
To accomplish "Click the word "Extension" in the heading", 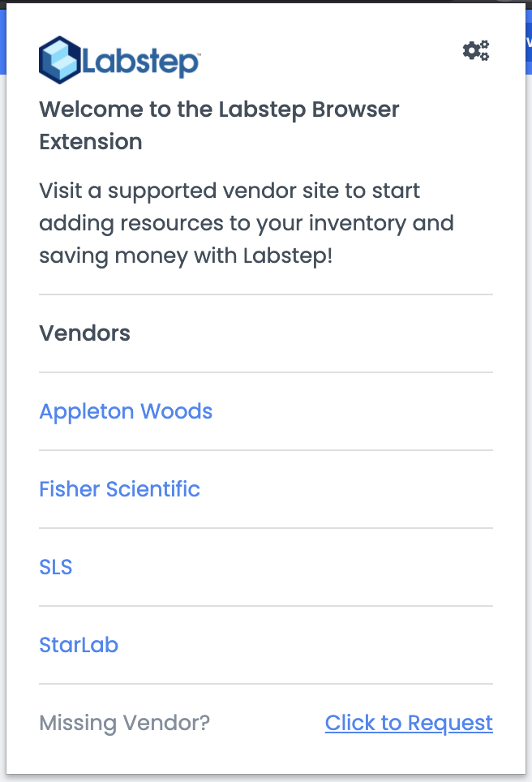I will click(91, 142).
